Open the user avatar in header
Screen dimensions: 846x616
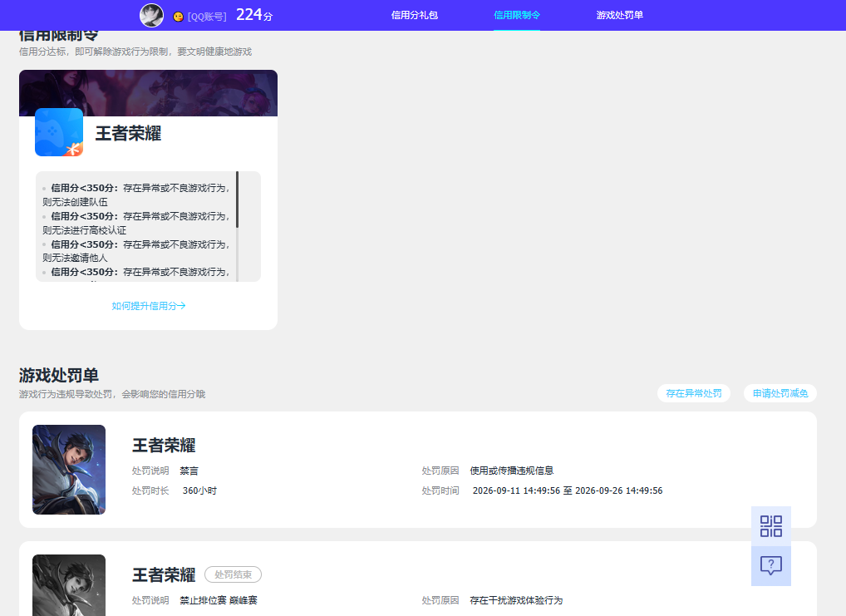click(x=151, y=15)
